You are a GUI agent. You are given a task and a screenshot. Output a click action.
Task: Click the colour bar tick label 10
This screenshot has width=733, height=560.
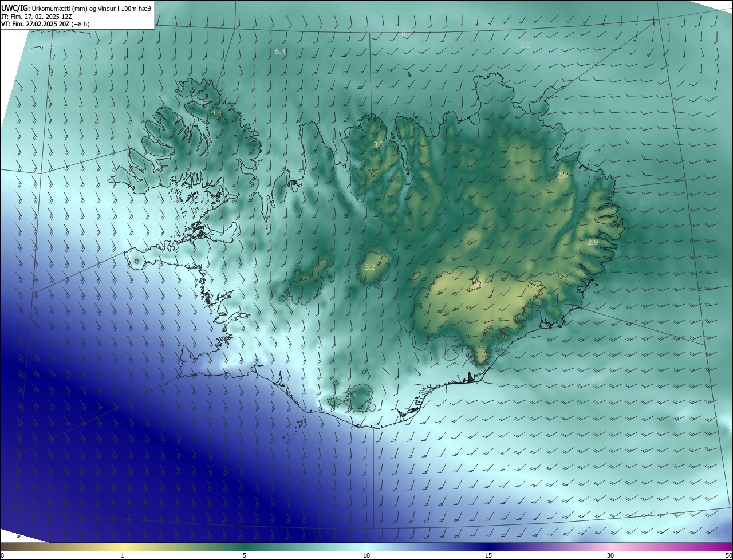366,555
